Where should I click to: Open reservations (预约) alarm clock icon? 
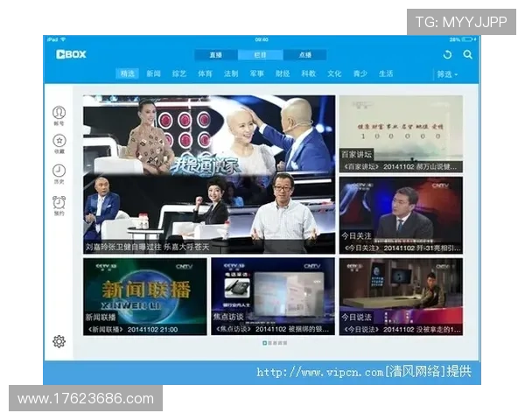point(59,203)
